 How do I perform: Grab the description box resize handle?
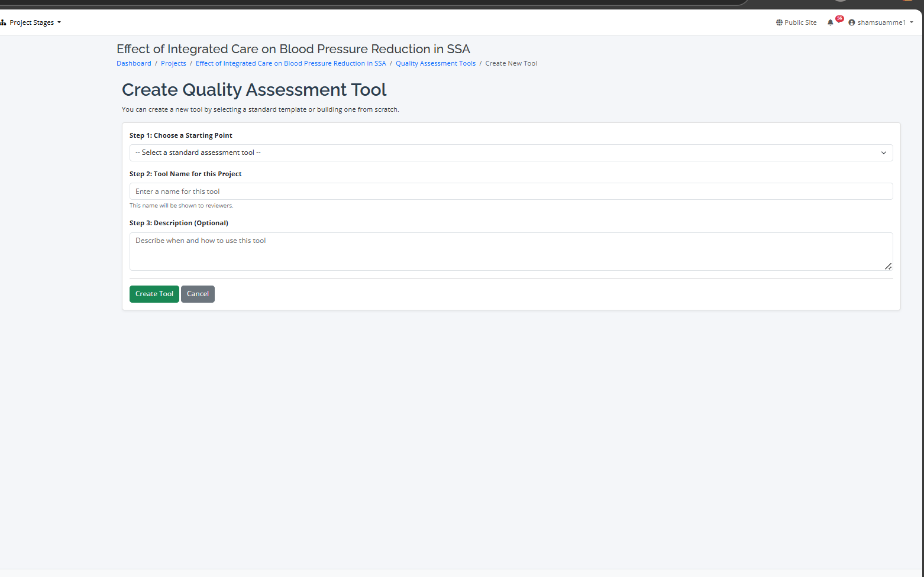(x=888, y=267)
